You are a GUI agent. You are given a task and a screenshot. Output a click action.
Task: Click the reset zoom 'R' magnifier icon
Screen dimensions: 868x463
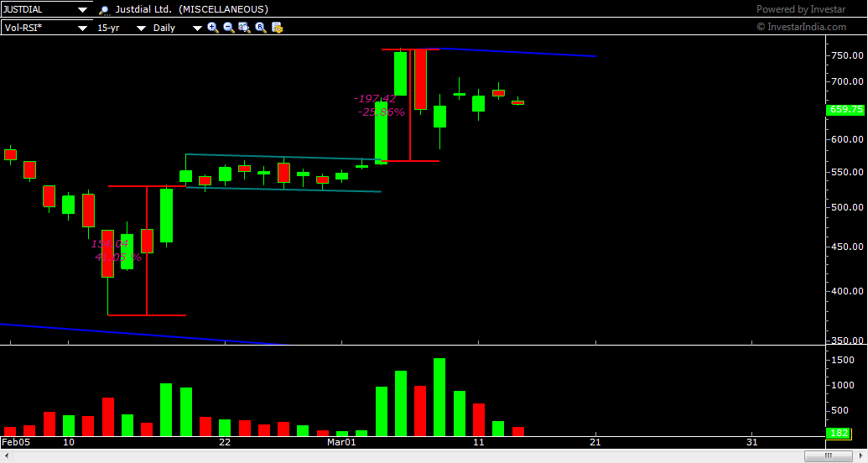pos(261,27)
